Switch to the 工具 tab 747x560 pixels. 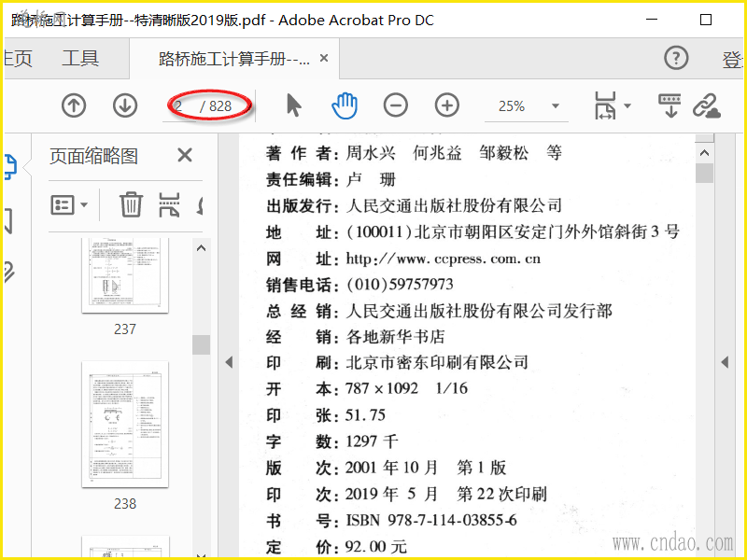click(x=80, y=59)
